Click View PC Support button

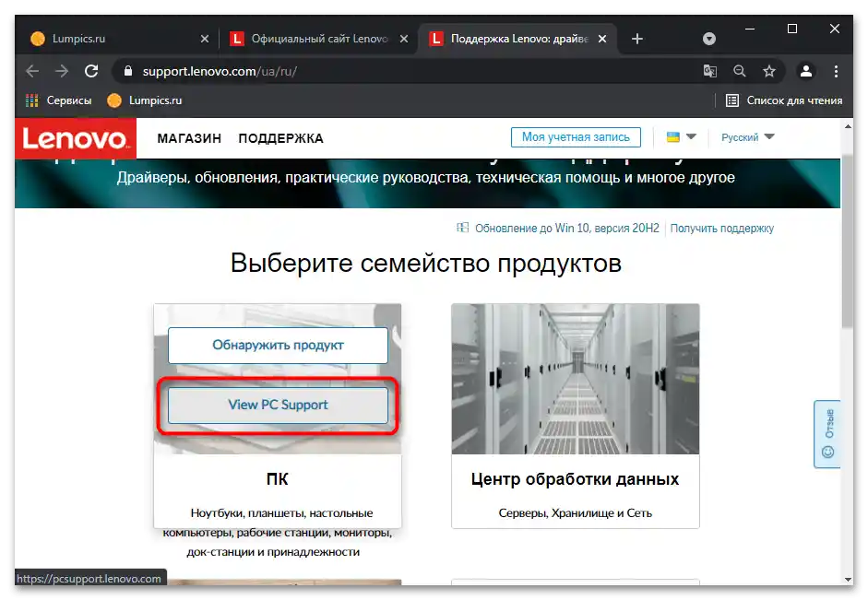coord(278,405)
